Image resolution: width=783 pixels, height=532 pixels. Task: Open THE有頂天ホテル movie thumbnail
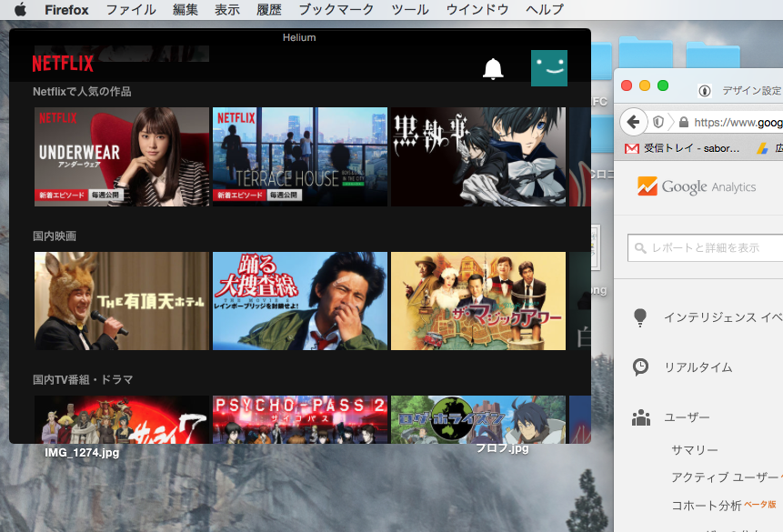tap(122, 301)
